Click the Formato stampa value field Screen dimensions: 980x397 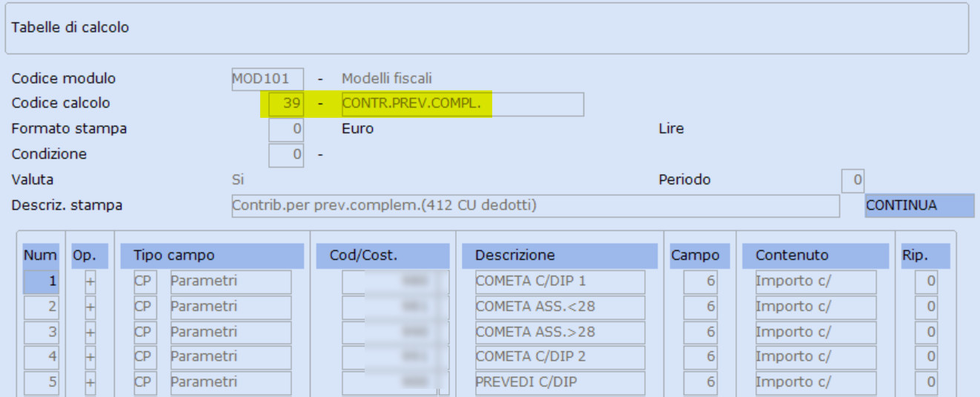(286, 130)
